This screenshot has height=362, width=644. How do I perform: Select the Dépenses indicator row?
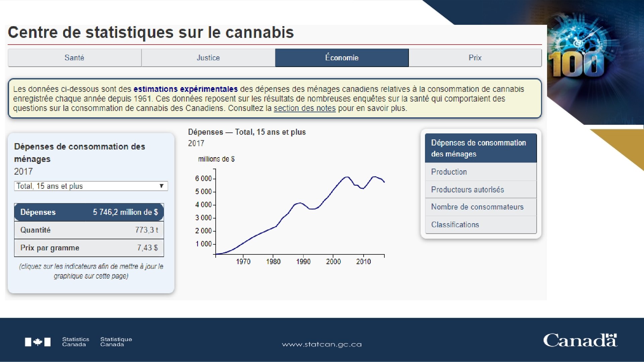point(89,212)
